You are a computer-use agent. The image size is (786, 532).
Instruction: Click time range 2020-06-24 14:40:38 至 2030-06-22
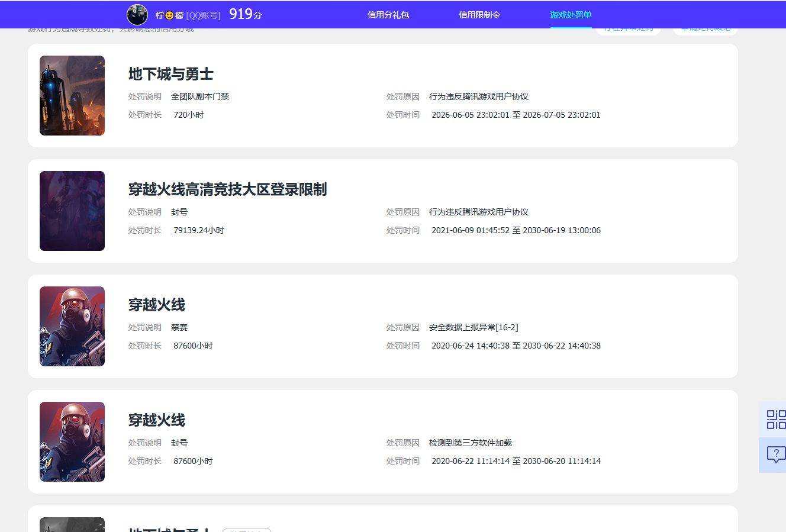[516, 346]
